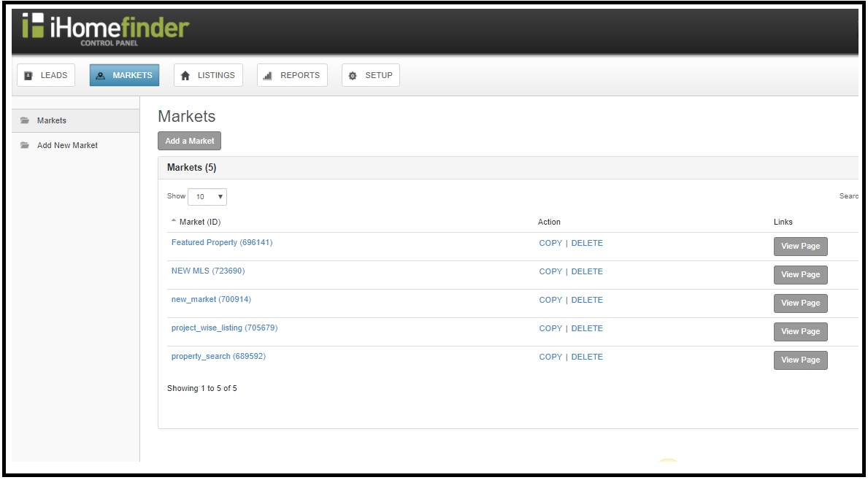Click the Listings house icon
This screenshot has height=480, width=868.
185,74
